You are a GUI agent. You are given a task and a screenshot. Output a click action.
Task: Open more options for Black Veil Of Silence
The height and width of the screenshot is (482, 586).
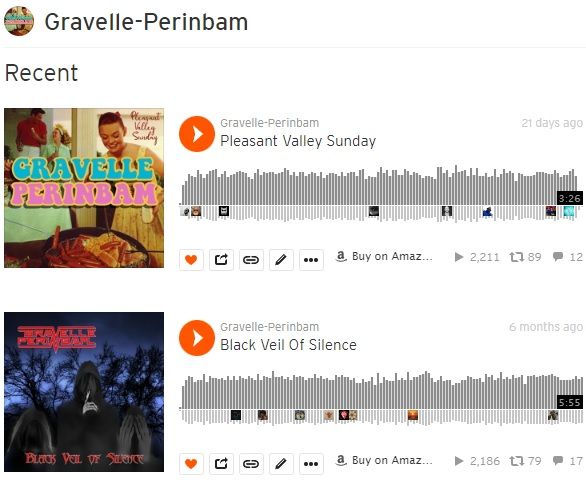tap(311, 464)
